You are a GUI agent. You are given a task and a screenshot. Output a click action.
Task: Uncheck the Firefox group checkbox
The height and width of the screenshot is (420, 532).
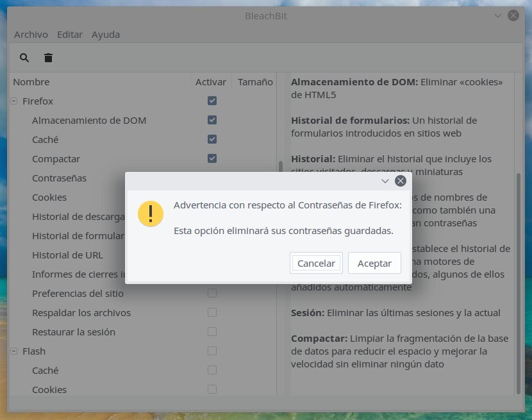click(x=212, y=101)
